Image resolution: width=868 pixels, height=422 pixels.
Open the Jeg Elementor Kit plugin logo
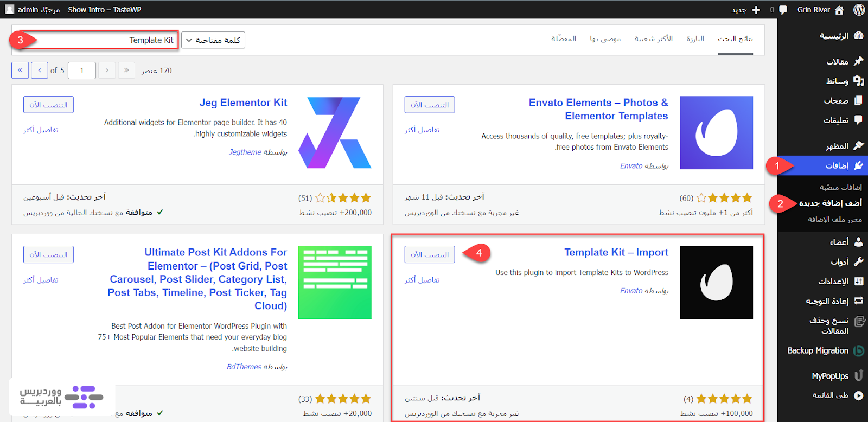(x=335, y=132)
